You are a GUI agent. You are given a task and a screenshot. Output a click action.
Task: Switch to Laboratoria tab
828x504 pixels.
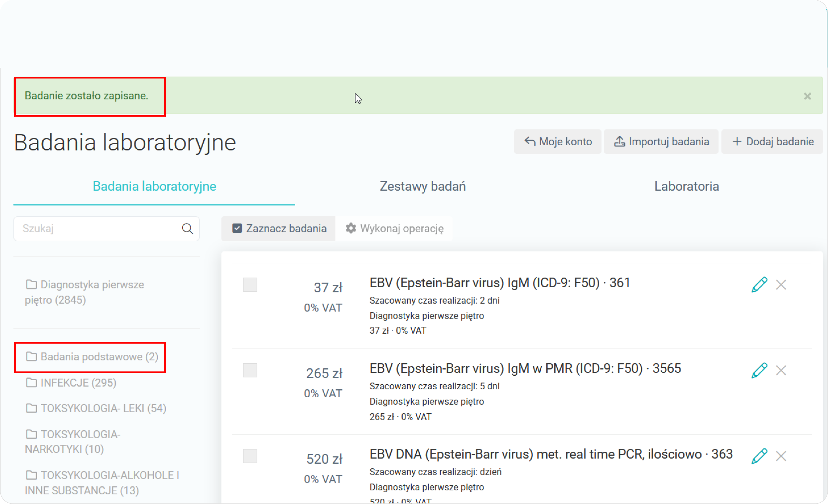(686, 186)
